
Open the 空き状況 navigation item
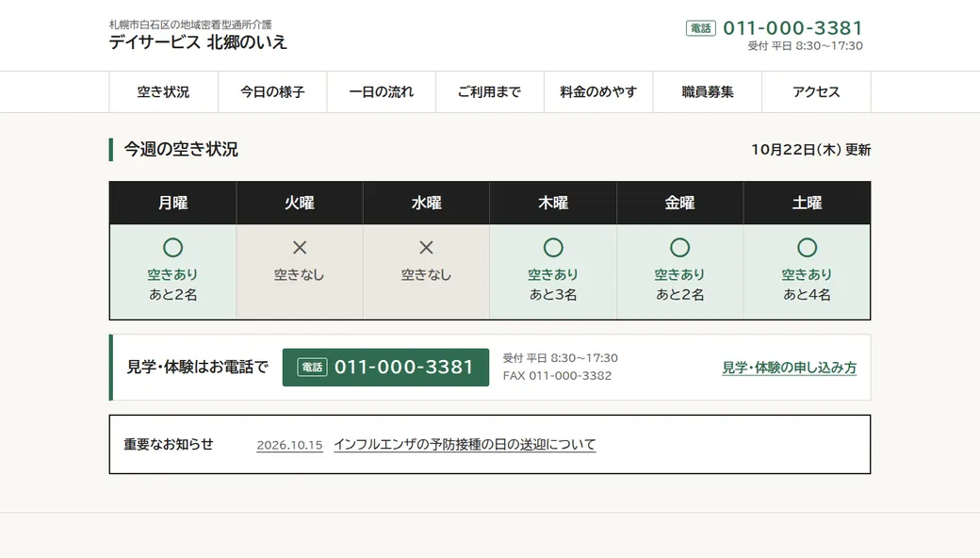163,91
